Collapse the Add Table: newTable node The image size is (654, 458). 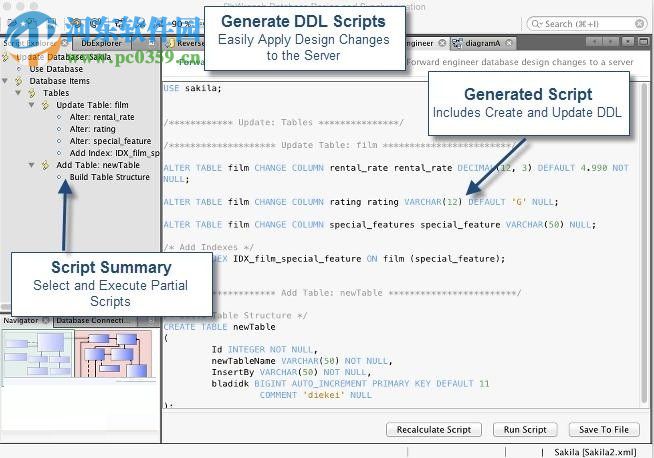(31, 165)
